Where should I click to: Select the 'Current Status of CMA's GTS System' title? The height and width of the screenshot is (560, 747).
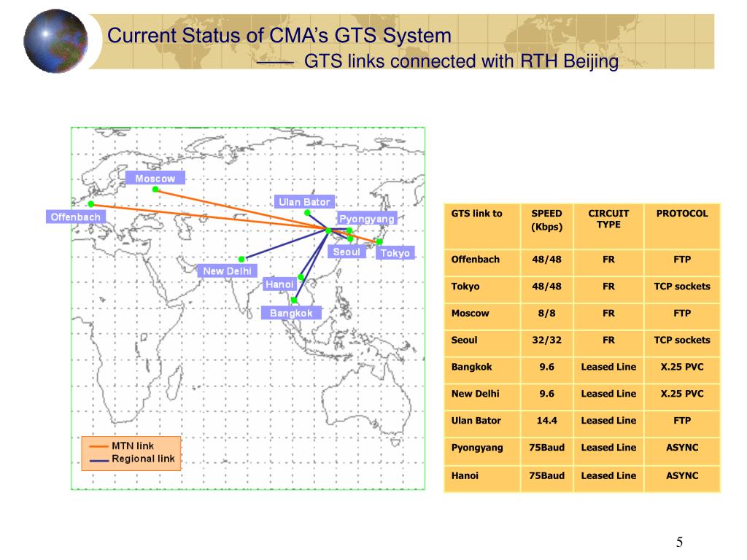[279, 36]
